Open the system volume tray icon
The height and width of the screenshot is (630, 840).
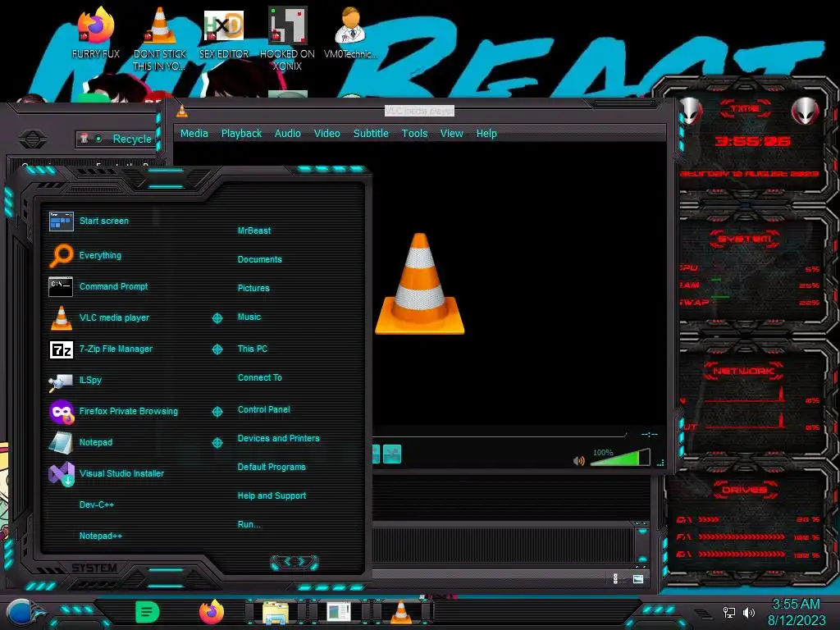[x=749, y=612]
